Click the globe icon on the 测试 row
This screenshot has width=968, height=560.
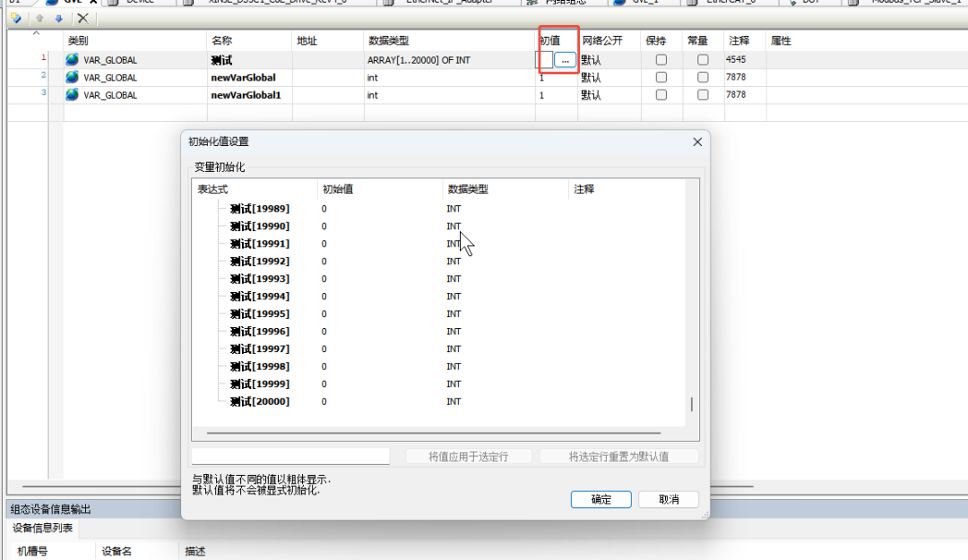73,59
